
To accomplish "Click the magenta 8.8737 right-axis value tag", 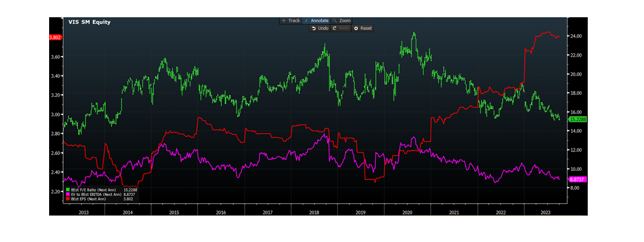I will 578,178.
